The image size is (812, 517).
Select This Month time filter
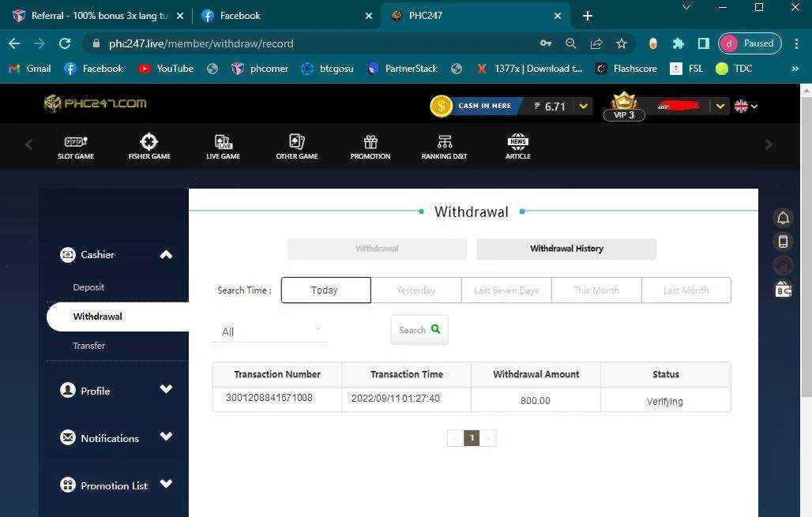(596, 290)
